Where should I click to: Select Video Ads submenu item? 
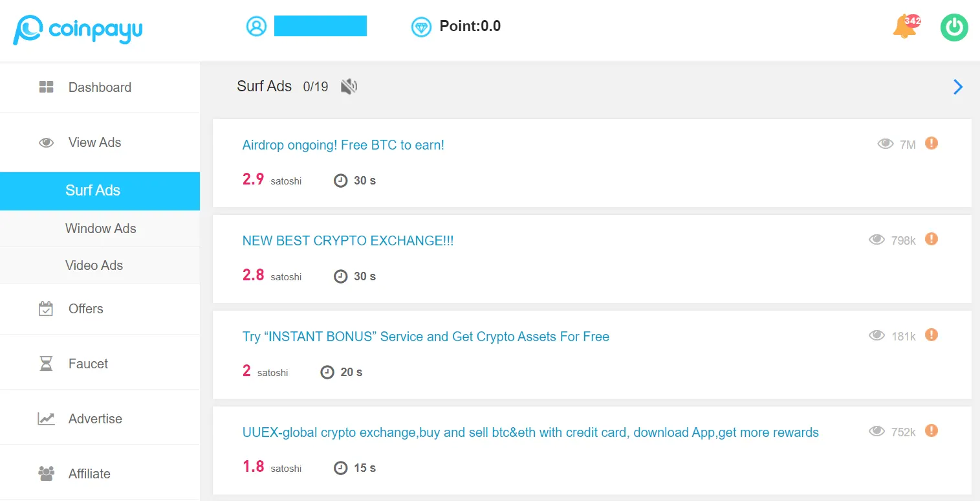point(94,265)
